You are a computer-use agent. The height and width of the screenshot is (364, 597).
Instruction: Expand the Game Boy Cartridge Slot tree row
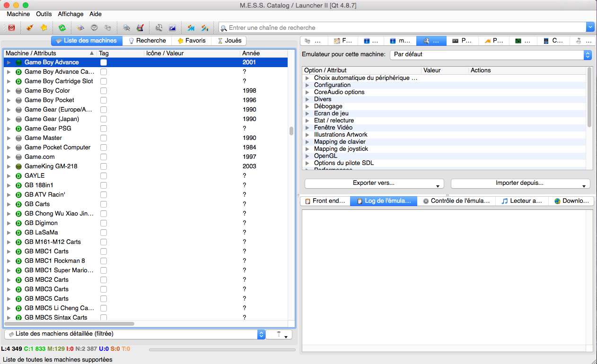coord(9,81)
